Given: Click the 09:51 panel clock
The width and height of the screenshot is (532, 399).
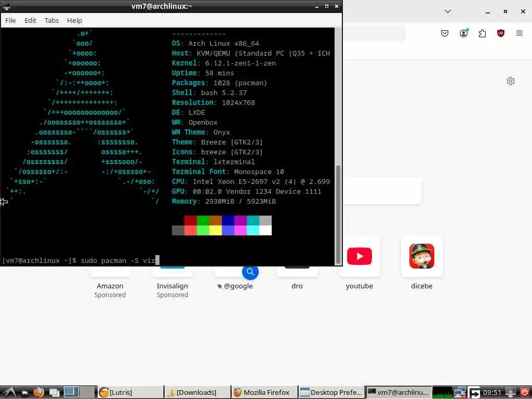Looking at the screenshot, I should tap(492, 393).
